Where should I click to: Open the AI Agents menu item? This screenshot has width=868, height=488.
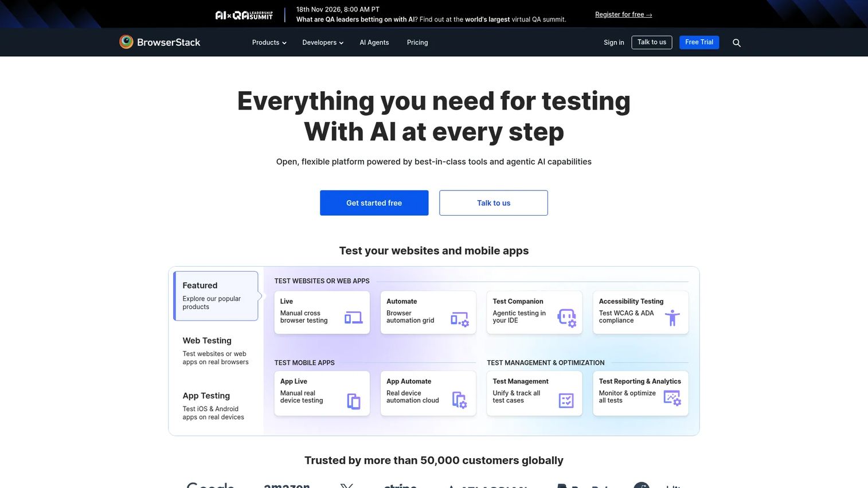pos(374,42)
